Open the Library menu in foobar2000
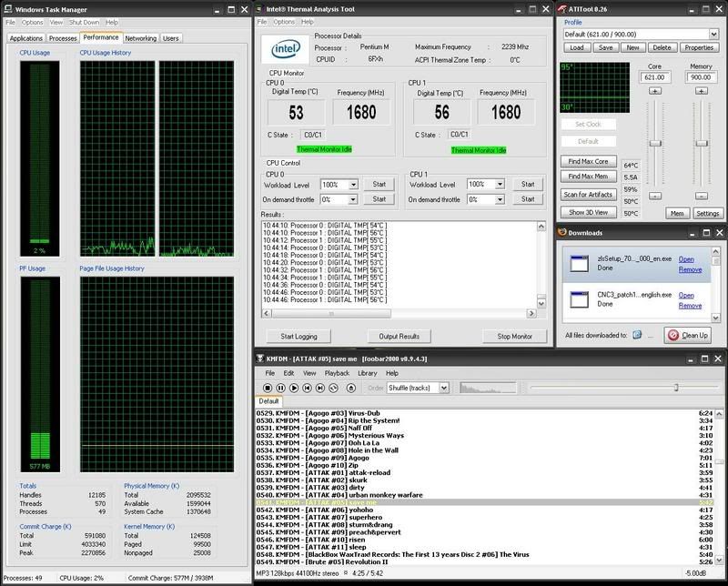728x586 pixels. (368, 373)
